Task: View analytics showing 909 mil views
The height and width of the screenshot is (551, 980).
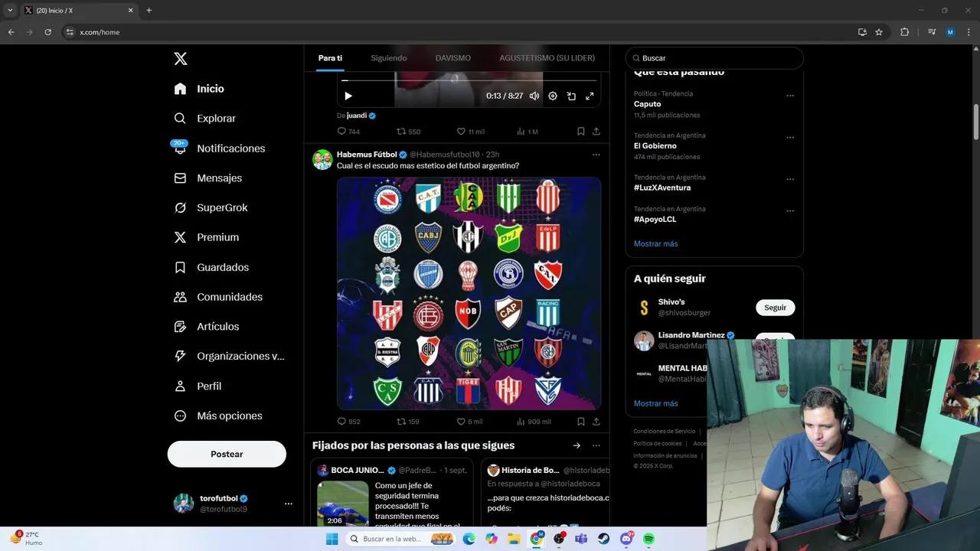Action: (x=534, y=422)
